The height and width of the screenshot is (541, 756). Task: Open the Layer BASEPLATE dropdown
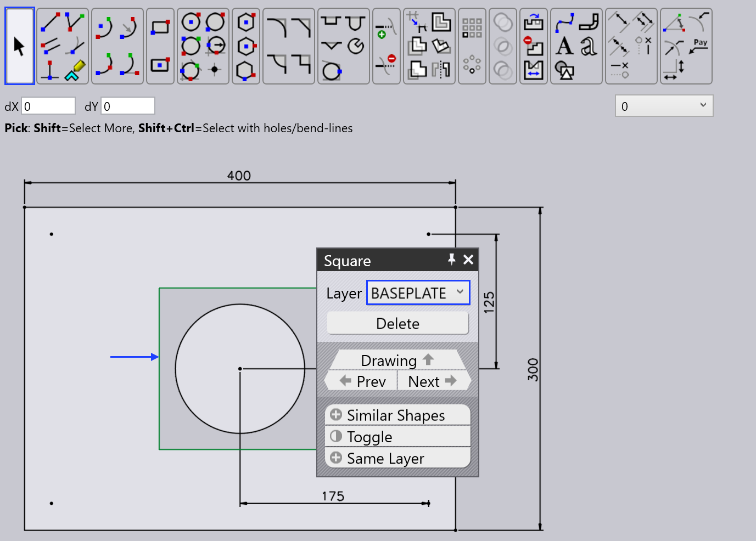coord(418,293)
